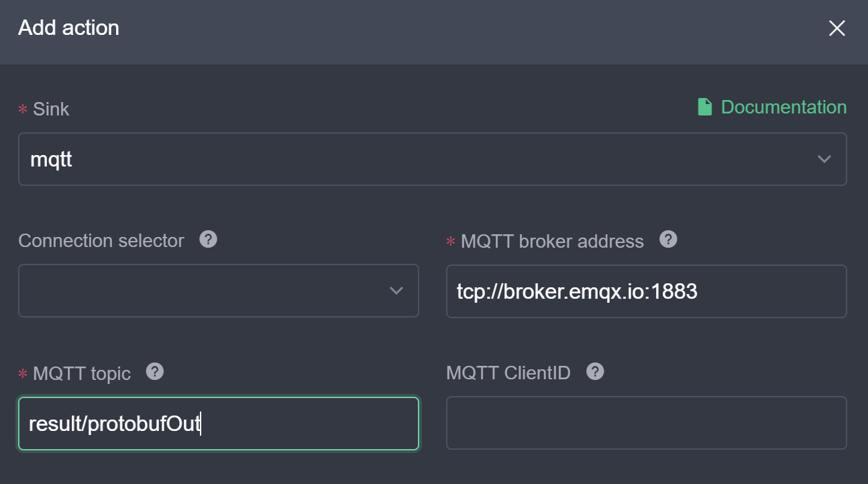Click help icon beside MQTT topic
The width and height of the screenshot is (868, 484).
tap(155, 371)
